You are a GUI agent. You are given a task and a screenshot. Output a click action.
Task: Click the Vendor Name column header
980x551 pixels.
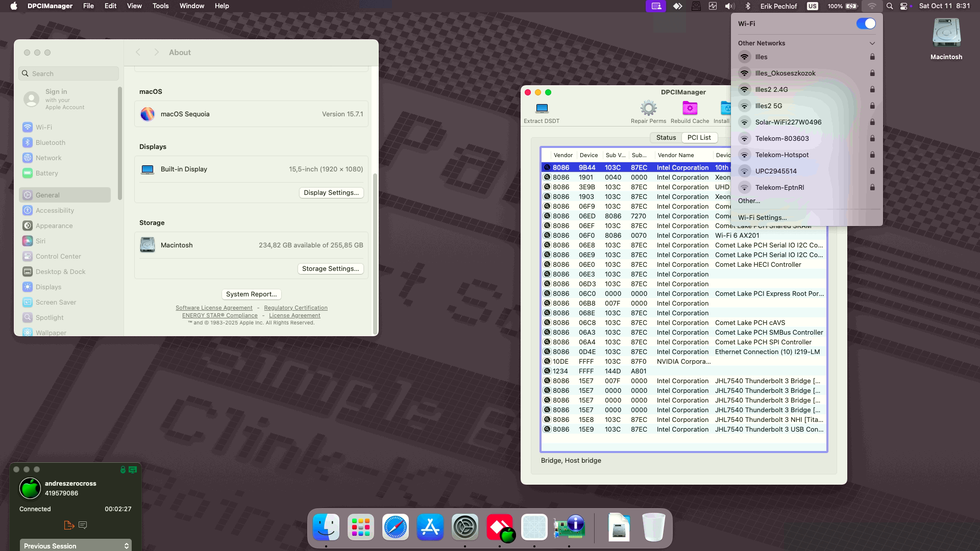[683, 155]
